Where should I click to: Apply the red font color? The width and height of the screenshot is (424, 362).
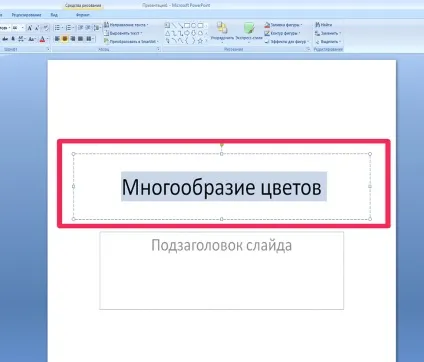[x=42, y=39]
